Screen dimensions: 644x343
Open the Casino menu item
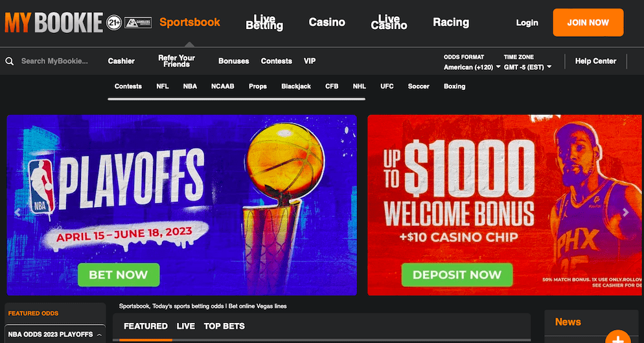(327, 22)
